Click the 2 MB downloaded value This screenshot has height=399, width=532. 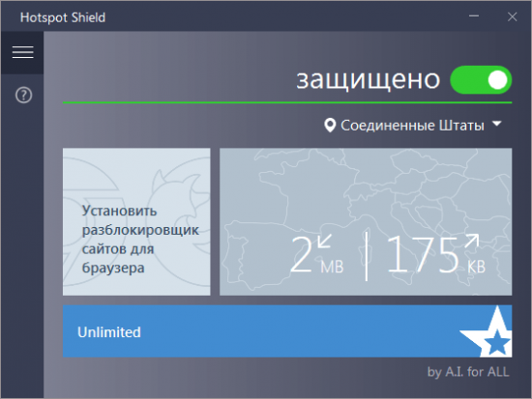click(x=317, y=254)
